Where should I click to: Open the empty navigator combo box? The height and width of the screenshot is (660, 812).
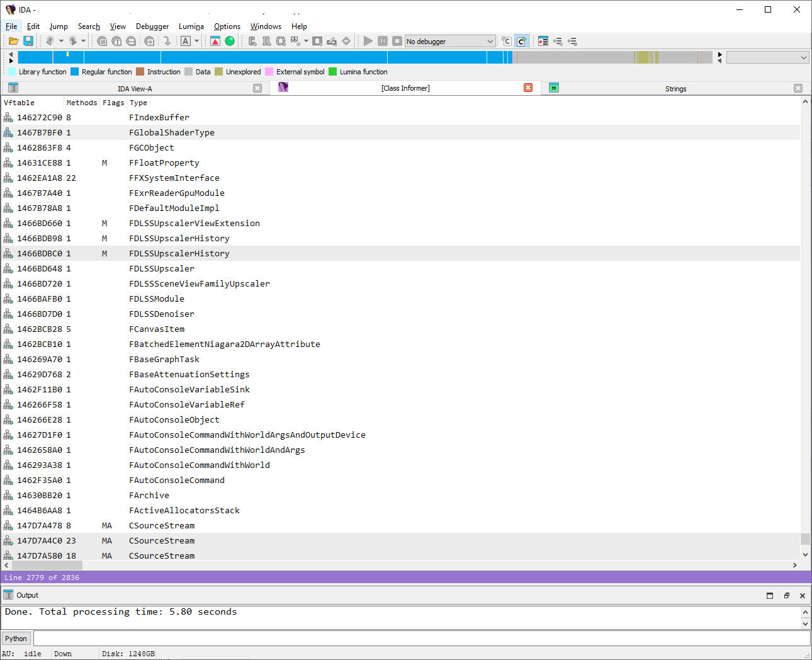pyautogui.click(x=767, y=57)
